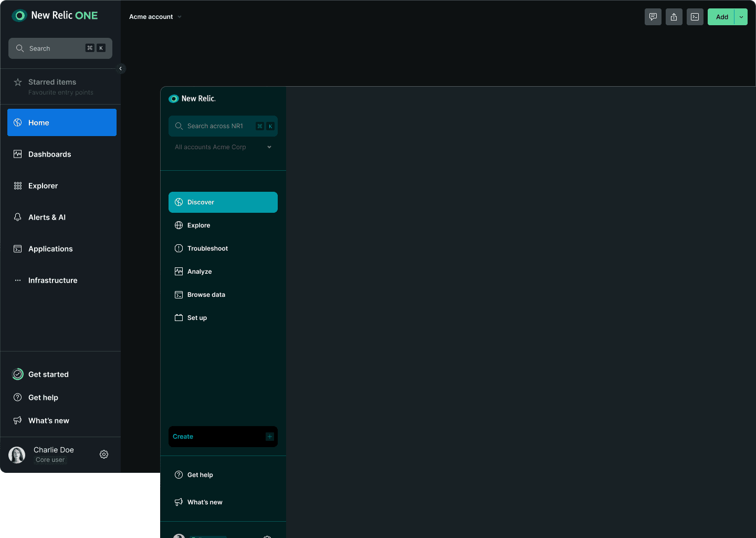Click the megaphone icon in inner panel
This screenshot has height=538, width=756.
(x=178, y=502)
